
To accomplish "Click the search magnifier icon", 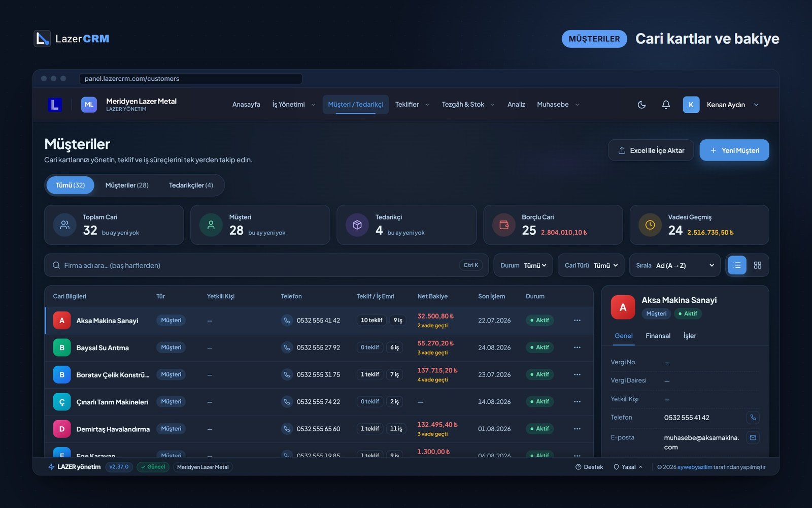I will (56, 265).
